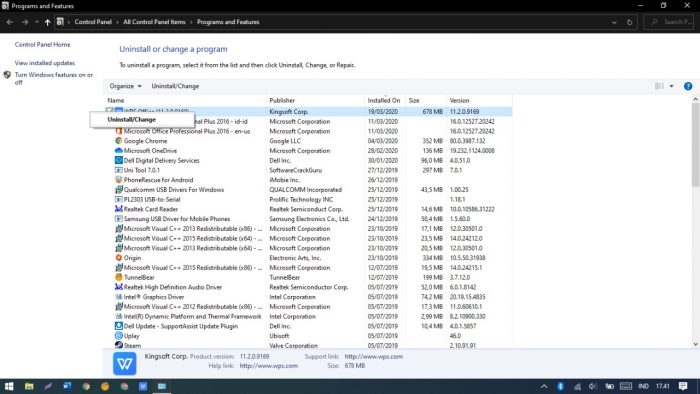Image resolution: width=700 pixels, height=394 pixels.
Task: Open the notification center icon
Action: tap(683, 386)
